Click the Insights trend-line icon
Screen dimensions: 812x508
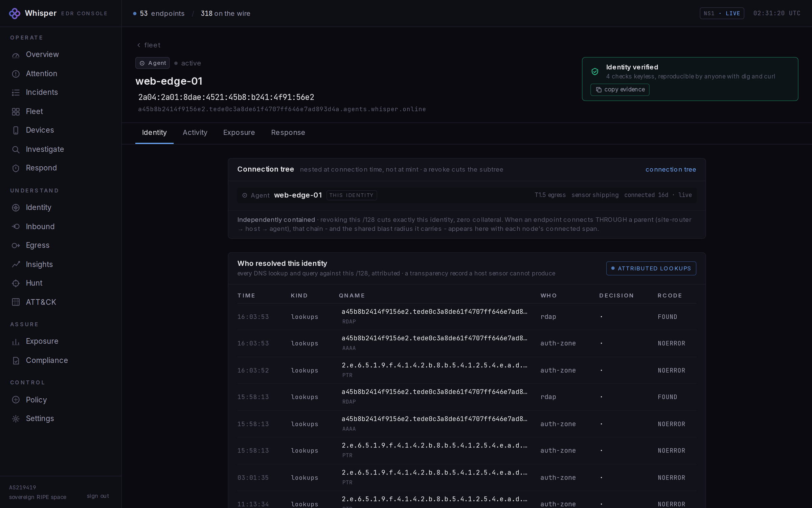click(x=16, y=264)
